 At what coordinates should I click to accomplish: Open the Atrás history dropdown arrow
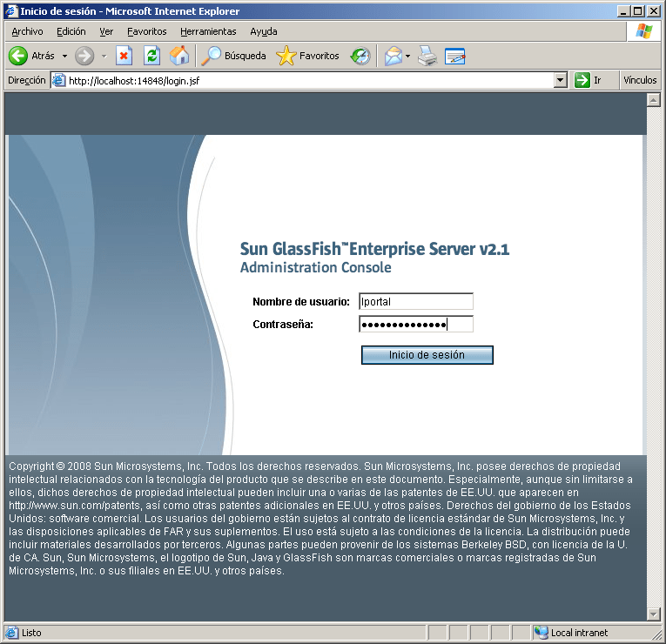[64, 56]
